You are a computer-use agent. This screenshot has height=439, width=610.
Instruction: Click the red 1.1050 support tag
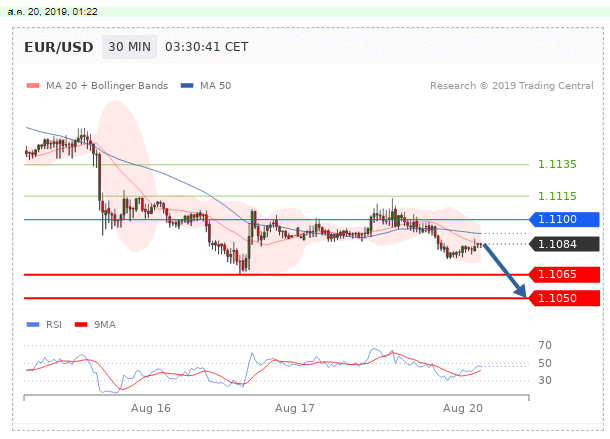pos(564,299)
